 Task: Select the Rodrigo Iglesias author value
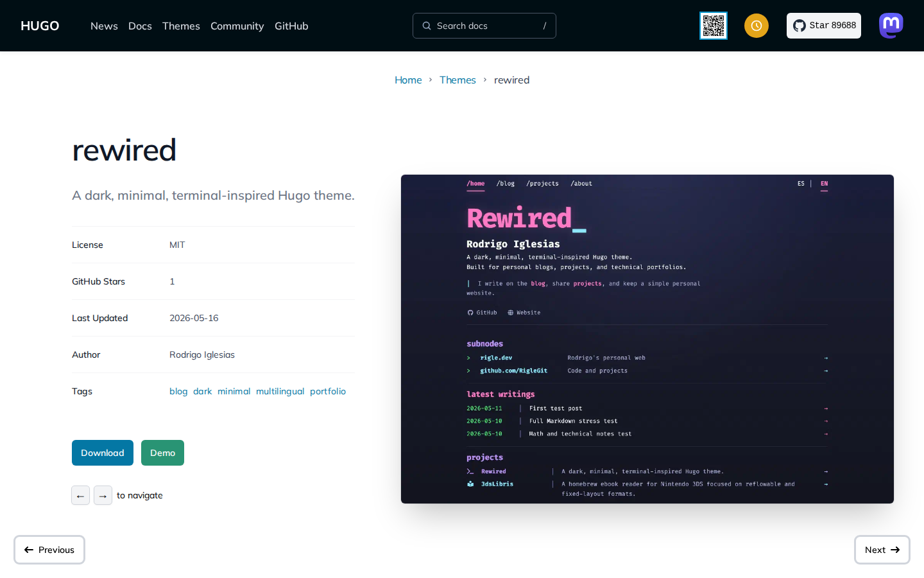(x=202, y=355)
